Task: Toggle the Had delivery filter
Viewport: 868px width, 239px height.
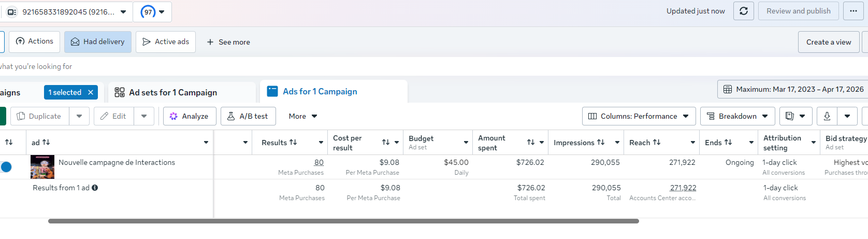Action: (98, 41)
